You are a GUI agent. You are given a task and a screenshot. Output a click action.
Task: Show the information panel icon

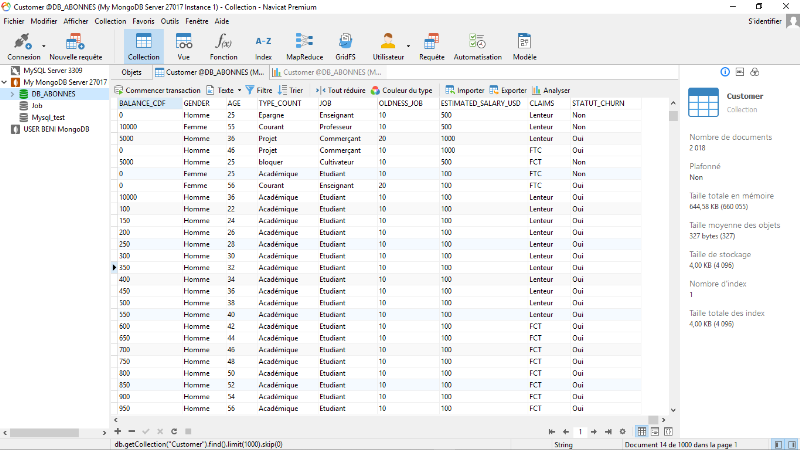point(725,72)
